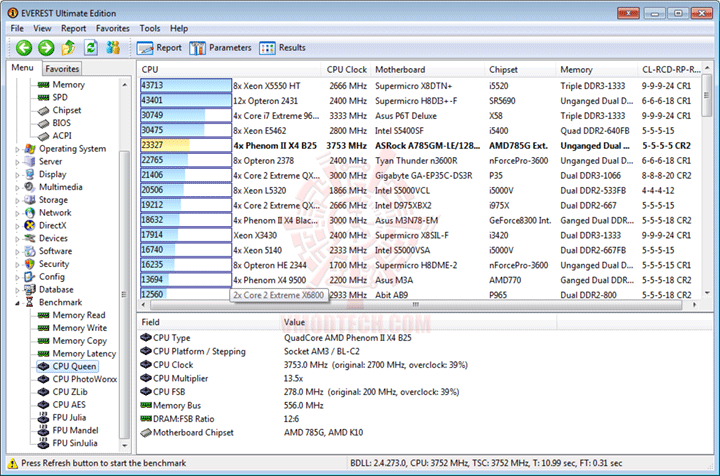The image size is (720, 476).
Task: Click the DirectX category icon
Action: click(30, 225)
